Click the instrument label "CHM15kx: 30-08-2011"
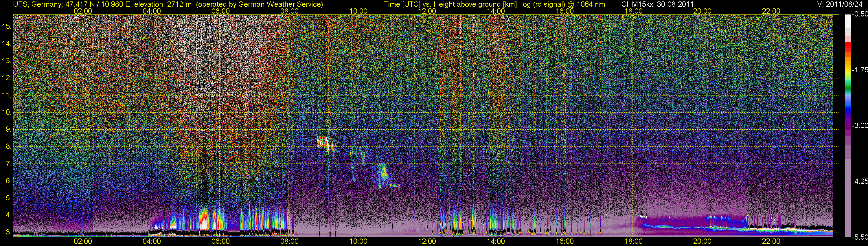The height and width of the screenshot is (246, 868). (657, 4)
